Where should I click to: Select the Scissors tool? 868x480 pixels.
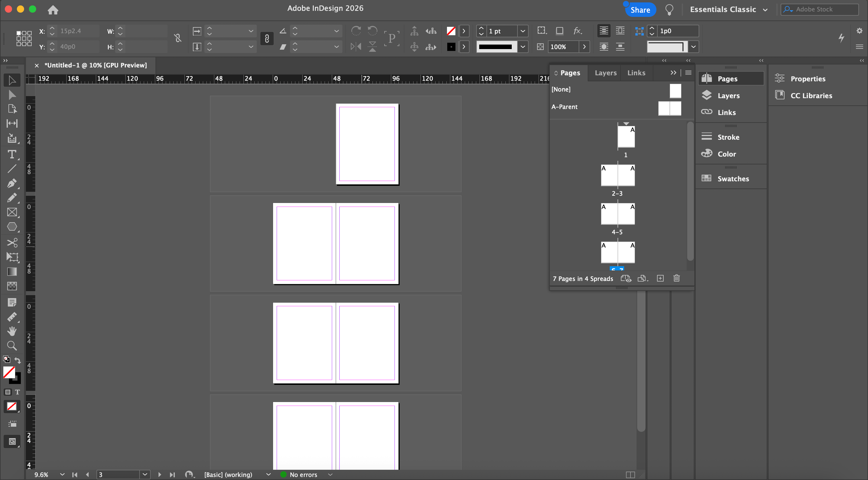click(12, 242)
